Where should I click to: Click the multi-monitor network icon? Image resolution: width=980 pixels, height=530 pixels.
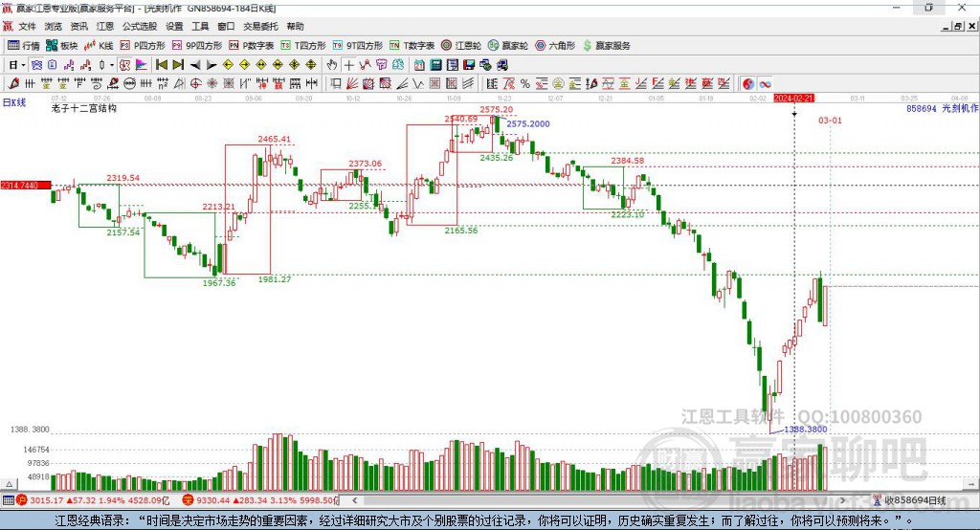point(485,65)
